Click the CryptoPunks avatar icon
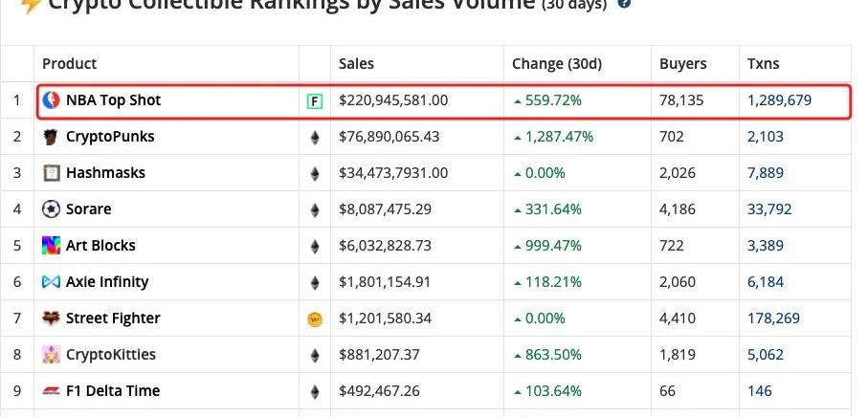This screenshot has height=417, width=868. [x=51, y=137]
